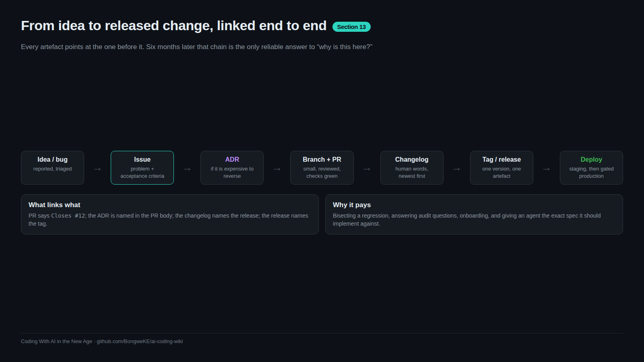Viewport: 644px width, 362px height.
Task: Click 'staging, then gated production' caption
Action: point(591,173)
